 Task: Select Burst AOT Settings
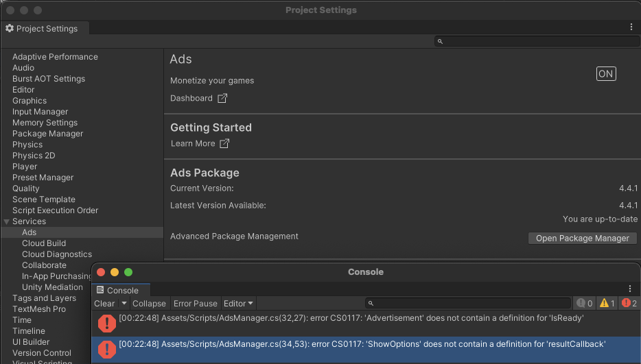pyautogui.click(x=49, y=79)
